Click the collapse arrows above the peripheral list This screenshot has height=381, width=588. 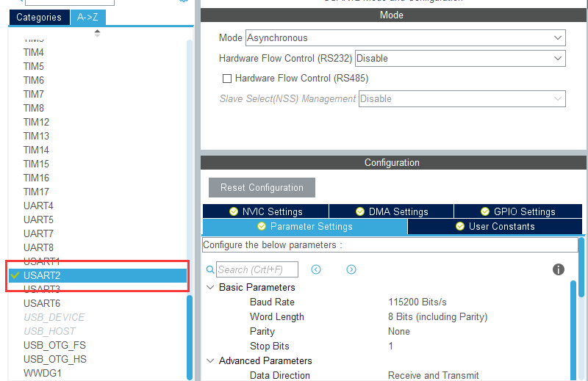pos(97,32)
